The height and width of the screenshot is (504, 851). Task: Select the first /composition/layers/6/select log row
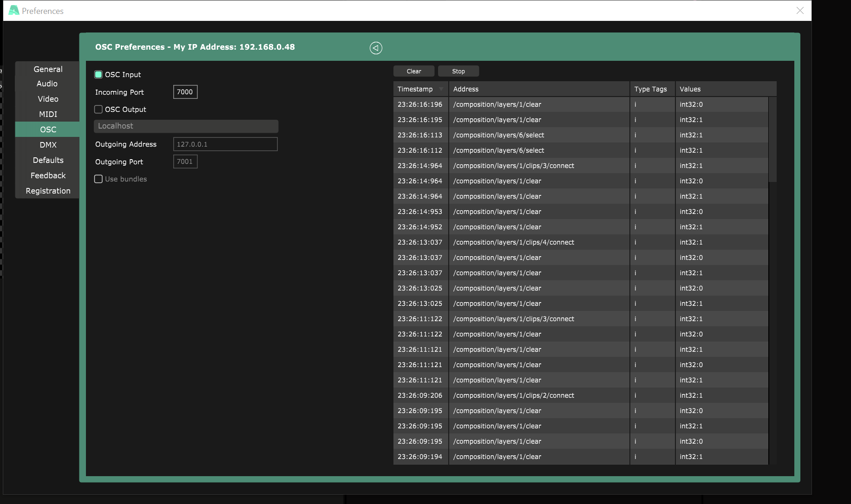click(498, 135)
